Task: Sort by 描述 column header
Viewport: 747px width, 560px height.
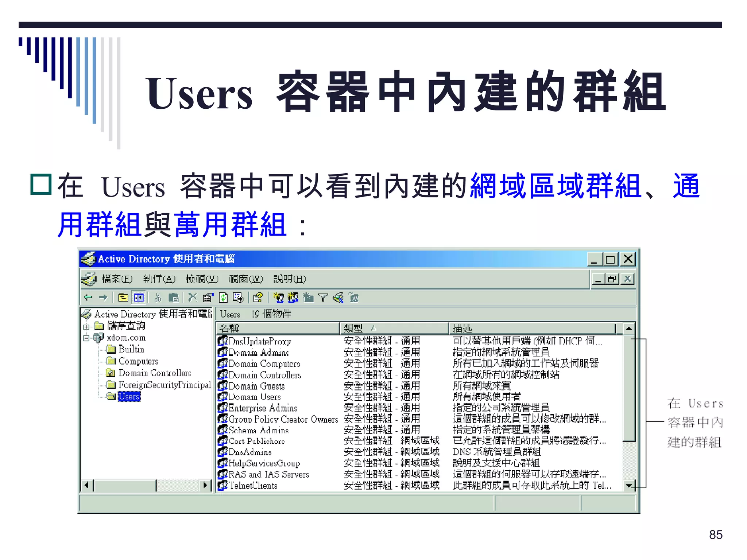Action: [x=533, y=328]
